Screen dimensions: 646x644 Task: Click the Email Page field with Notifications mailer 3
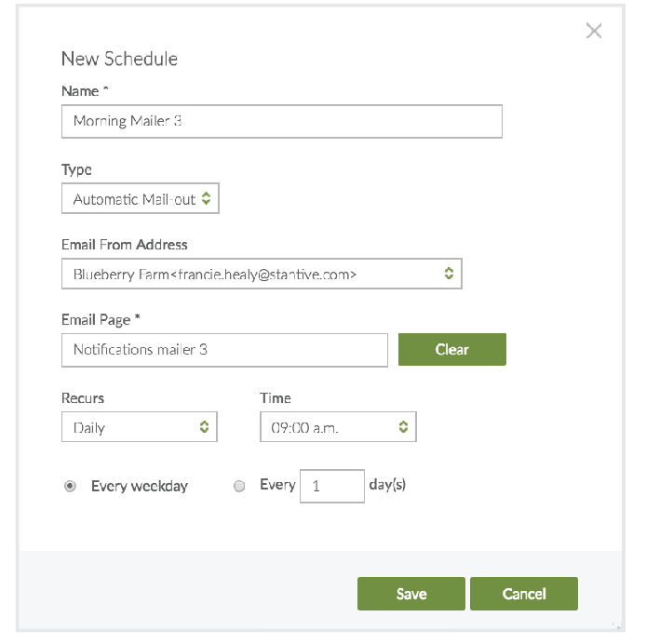[224, 350]
